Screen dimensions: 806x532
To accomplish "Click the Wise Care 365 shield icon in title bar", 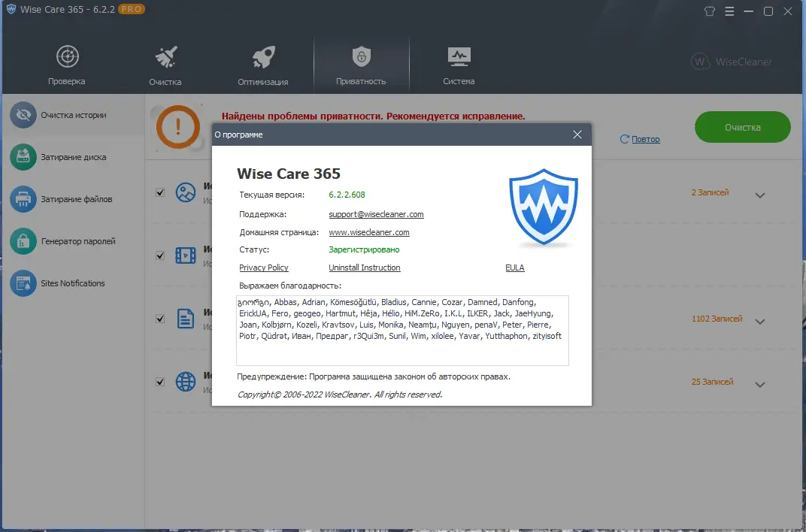I will pyautogui.click(x=11, y=9).
